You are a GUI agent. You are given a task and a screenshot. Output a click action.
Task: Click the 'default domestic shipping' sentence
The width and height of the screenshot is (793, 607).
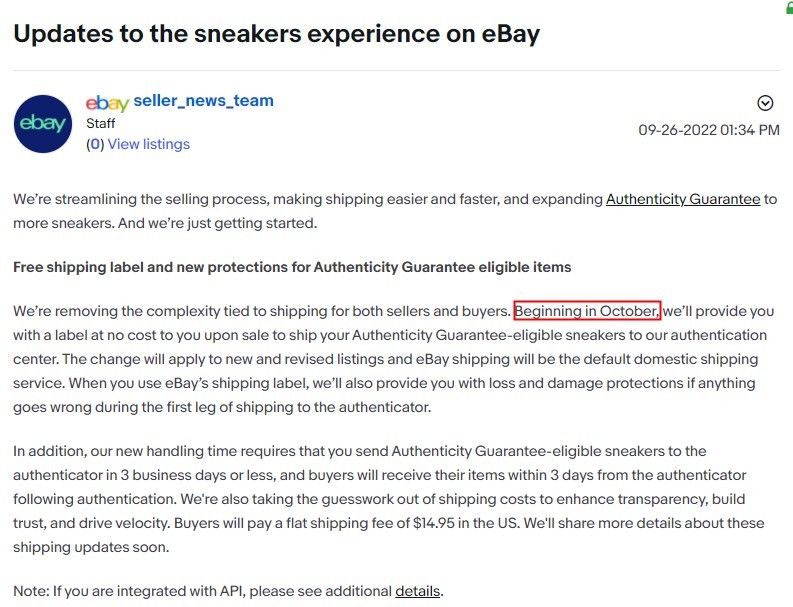click(x=410, y=359)
